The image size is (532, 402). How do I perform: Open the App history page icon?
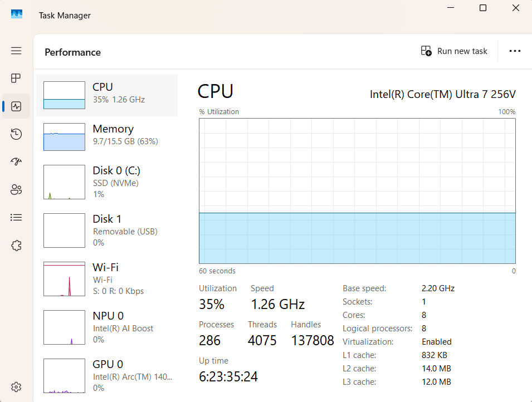[x=16, y=134]
